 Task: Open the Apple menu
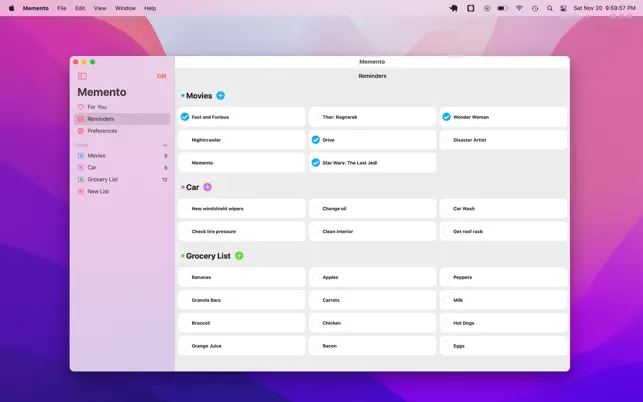(11, 8)
